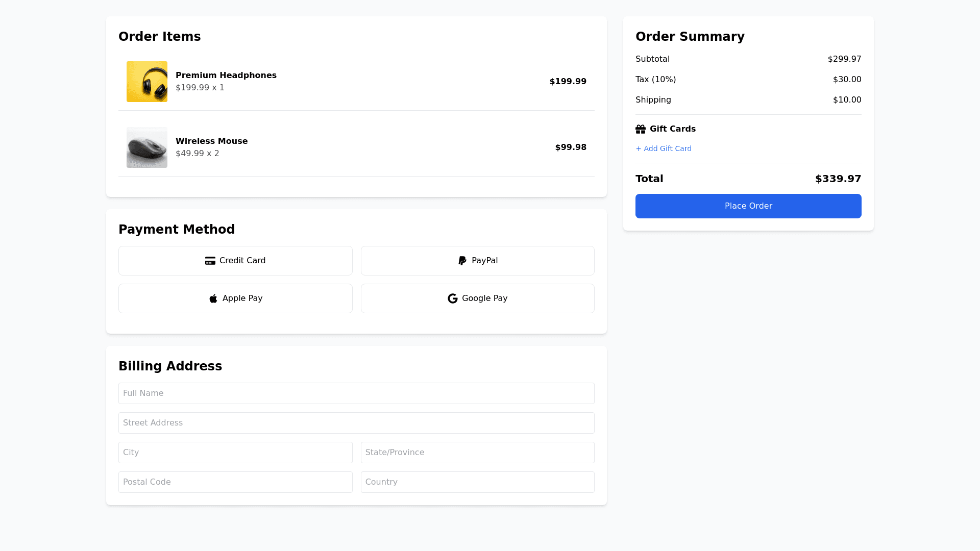The image size is (980, 551).
Task: Focus the Full Name field
Action: click(356, 393)
